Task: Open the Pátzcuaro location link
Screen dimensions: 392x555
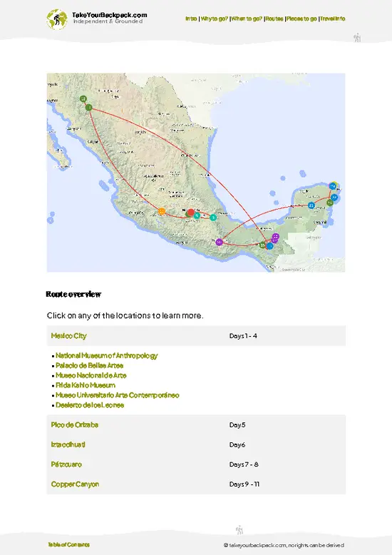Action: [x=66, y=464]
